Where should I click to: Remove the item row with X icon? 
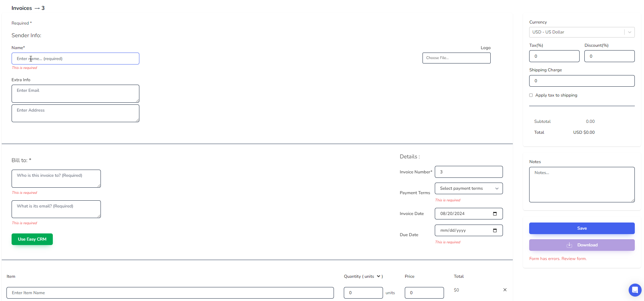(x=505, y=290)
